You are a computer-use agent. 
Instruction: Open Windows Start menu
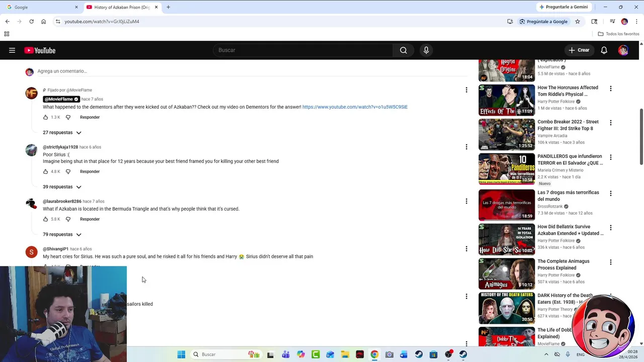tap(181, 354)
